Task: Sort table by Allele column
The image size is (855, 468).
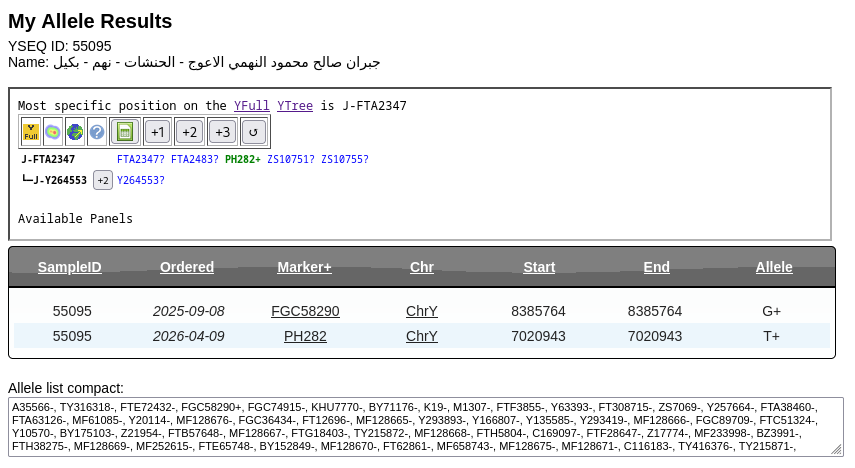Action: click(x=774, y=267)
